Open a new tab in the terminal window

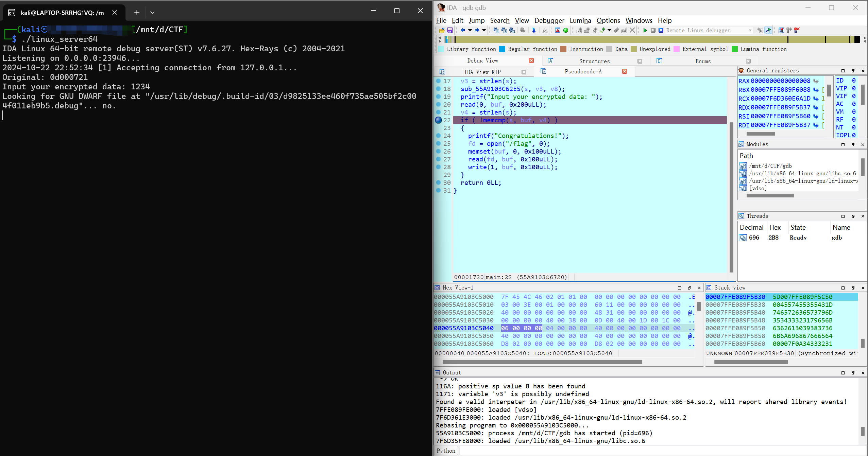pos(136,12)
